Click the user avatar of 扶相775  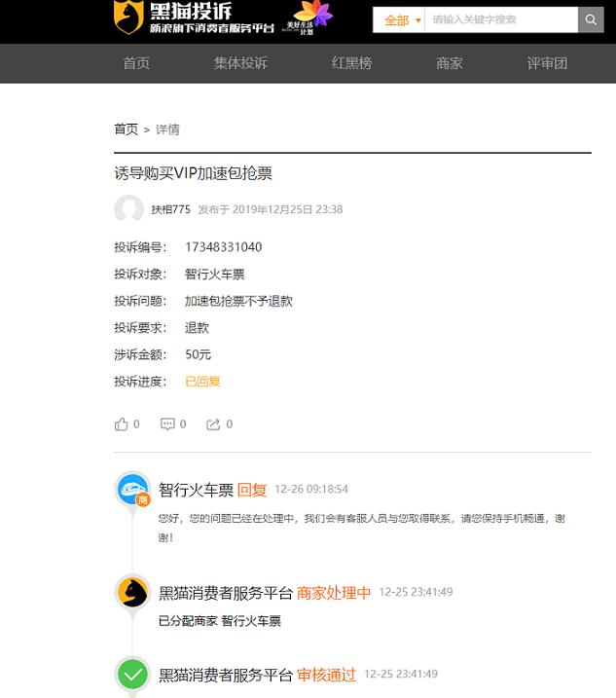[x=128, y=208]
